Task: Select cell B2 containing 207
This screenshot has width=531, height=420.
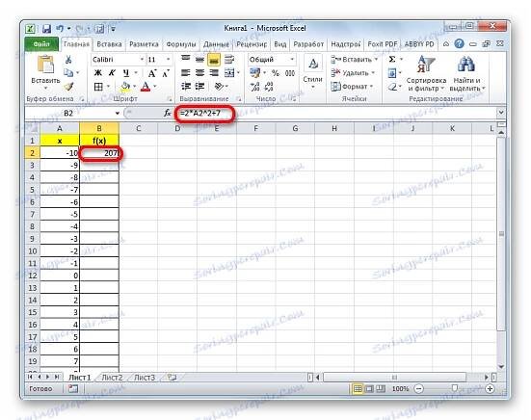Action: point(99,153)
